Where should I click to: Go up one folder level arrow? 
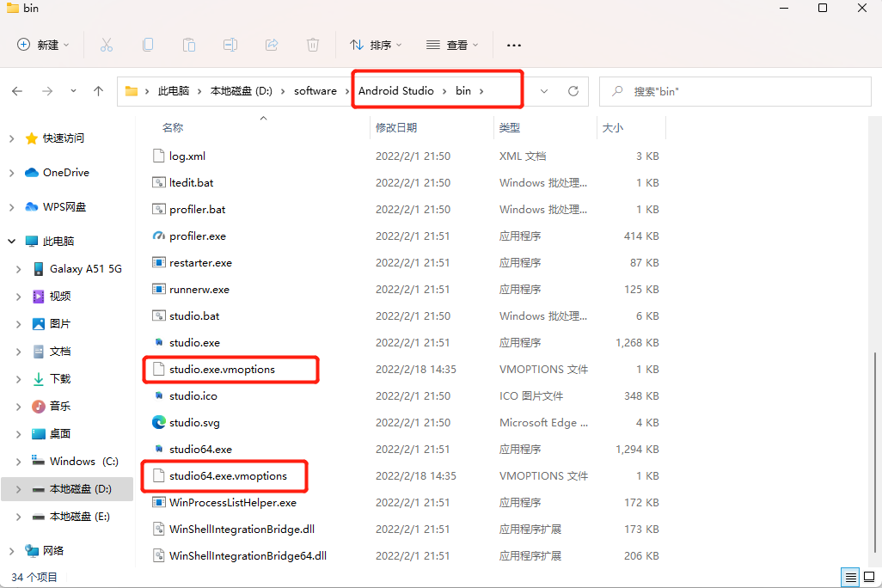pyautogui.click(x=99, y=91)
